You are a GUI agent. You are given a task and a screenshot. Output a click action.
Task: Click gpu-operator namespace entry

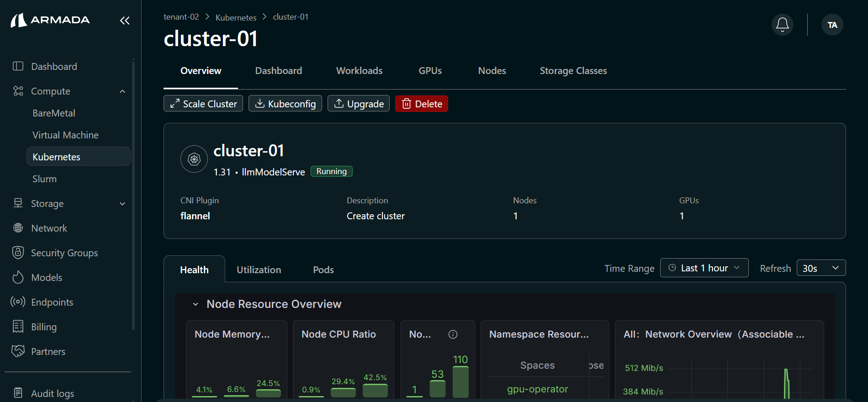[537, 389]
